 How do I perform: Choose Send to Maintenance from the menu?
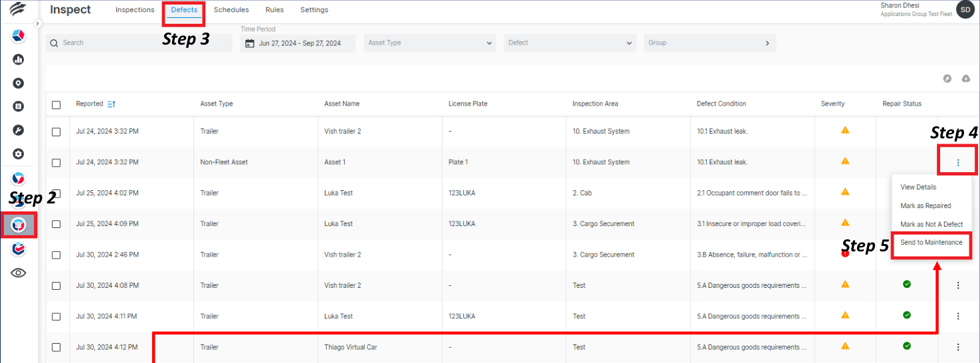931,243
